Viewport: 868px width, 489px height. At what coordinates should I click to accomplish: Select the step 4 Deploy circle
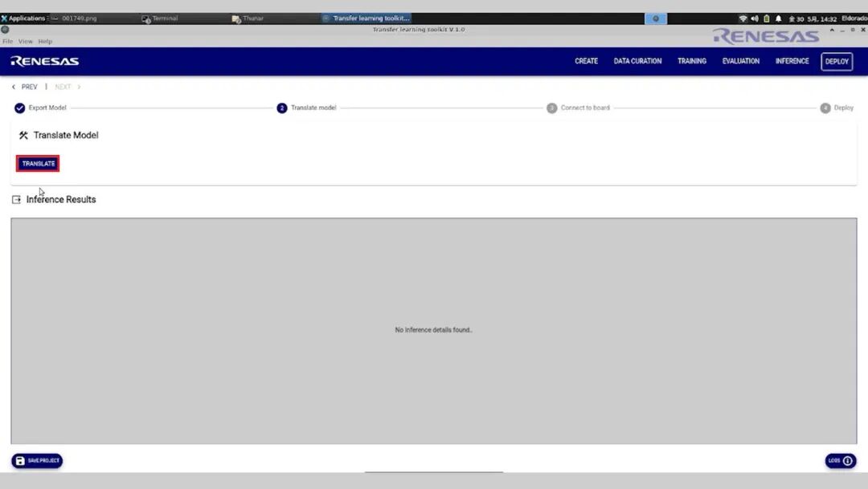coord(825,108)
